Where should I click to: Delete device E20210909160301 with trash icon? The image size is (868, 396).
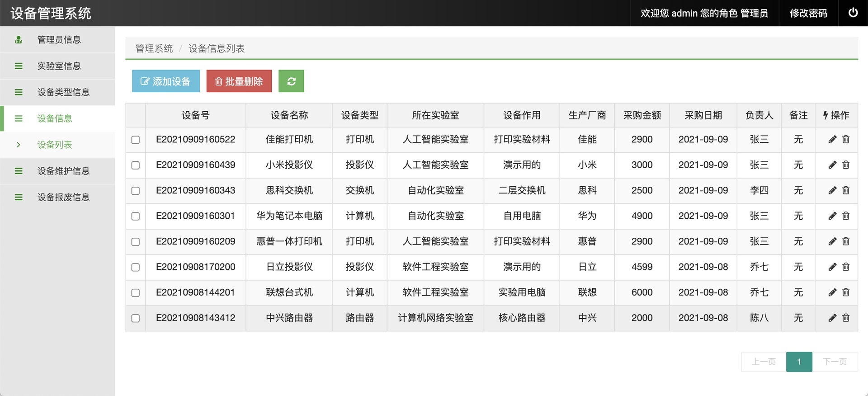click(x=846, y=216)
